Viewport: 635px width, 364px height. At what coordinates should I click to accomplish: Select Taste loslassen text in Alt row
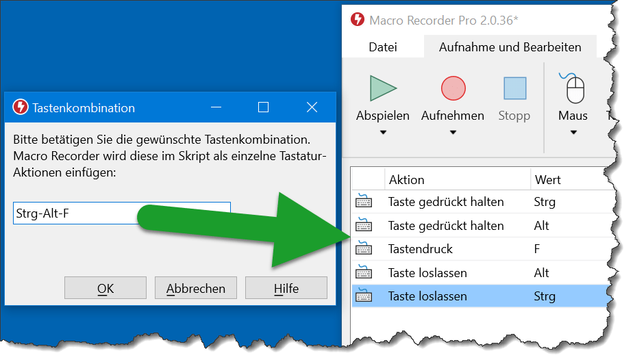pyautogui.click(x=427, y=272)
